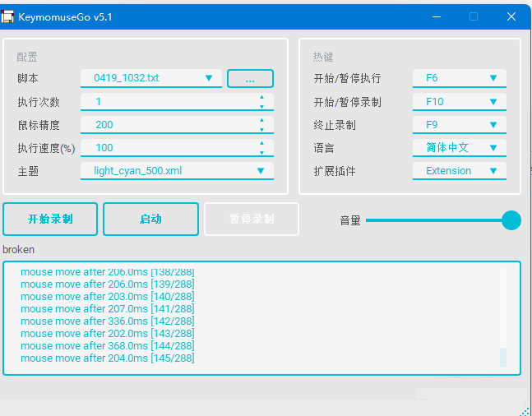Expand the theme dropdown light_cyan_500.xml
This screenshot has width=532, height=416.
click(177, 171)
